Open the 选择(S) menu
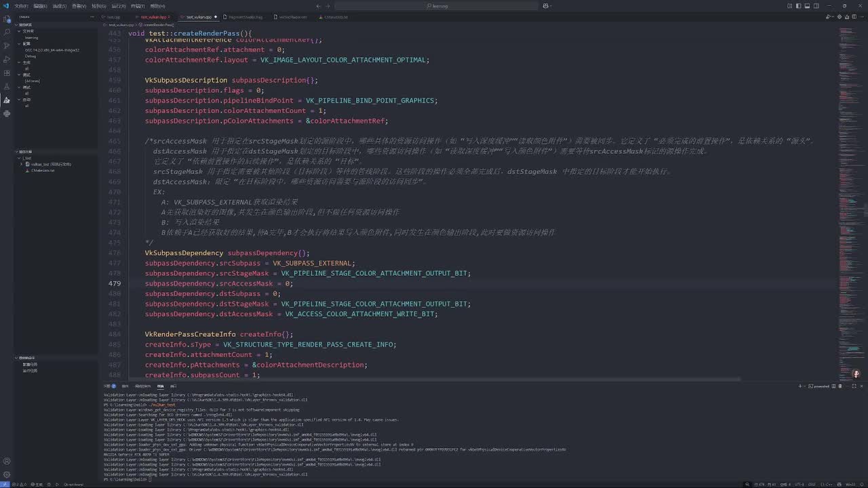The image size is (868, 488). tap(60, 5)
